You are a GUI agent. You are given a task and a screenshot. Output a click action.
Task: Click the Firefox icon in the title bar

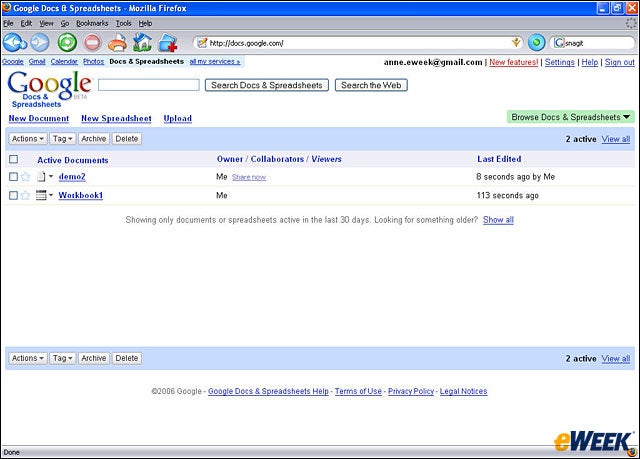click(x=6, y=7)
